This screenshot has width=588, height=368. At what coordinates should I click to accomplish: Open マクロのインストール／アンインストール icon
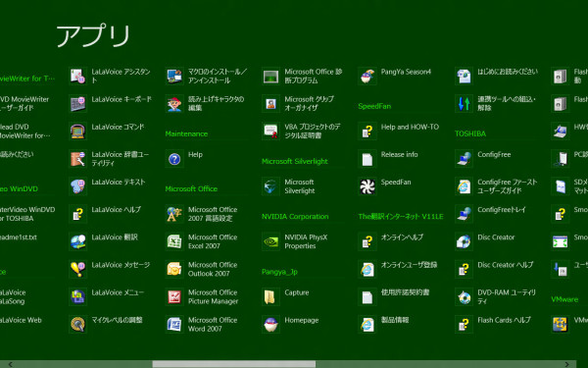click(174, 77)
